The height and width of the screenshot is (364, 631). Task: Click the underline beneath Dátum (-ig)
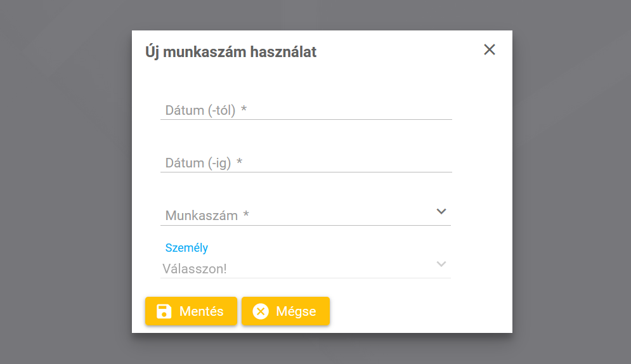[306, 172]
